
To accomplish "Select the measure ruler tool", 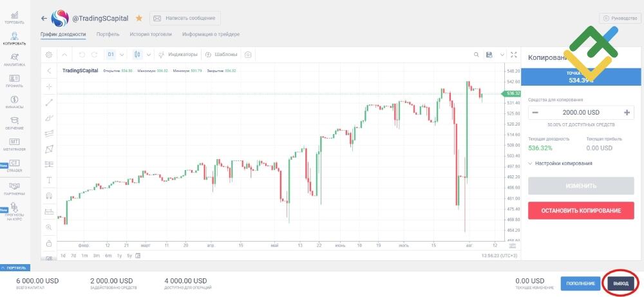I will [49, 211].
